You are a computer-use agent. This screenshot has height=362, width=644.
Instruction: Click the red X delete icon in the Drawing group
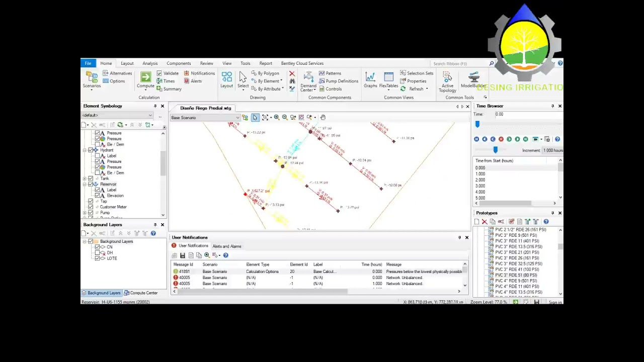pos(292,73)
